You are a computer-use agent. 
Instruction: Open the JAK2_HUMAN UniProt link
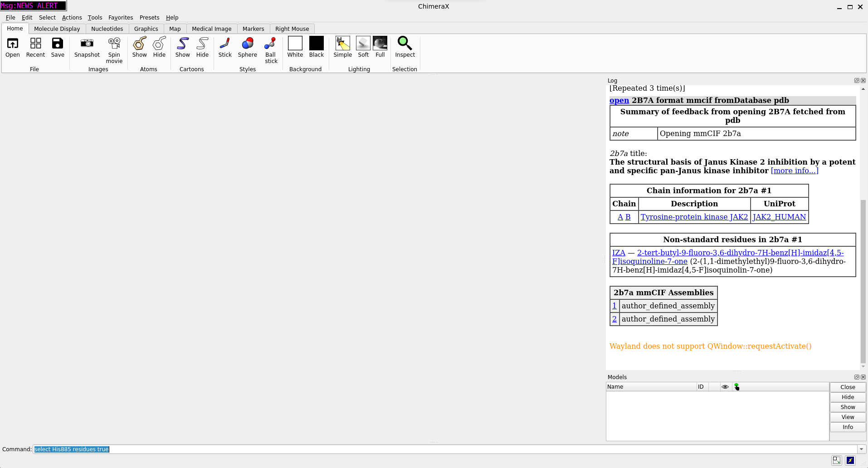coord(779,217)
